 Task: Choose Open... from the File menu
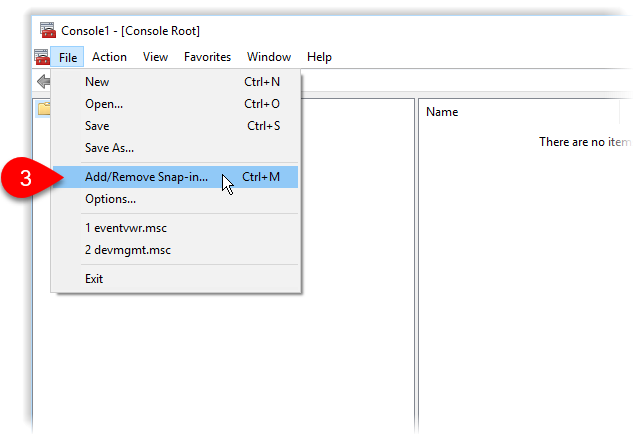(x=175, y=104)
